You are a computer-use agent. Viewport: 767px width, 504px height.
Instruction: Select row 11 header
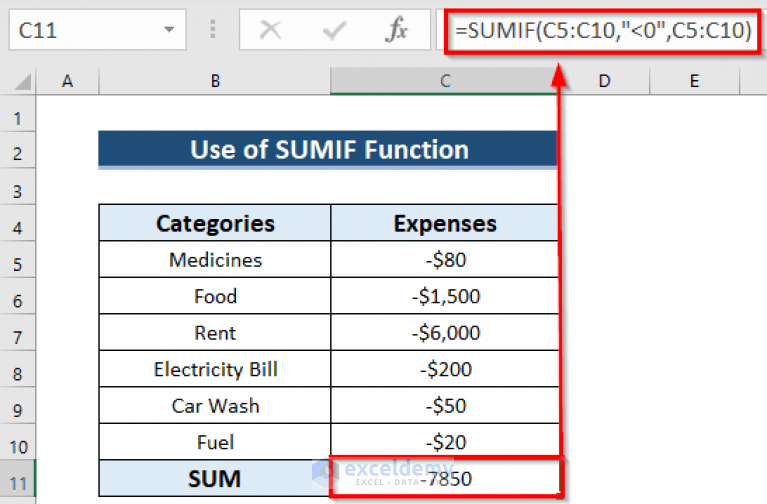click(x=18, y=479)
